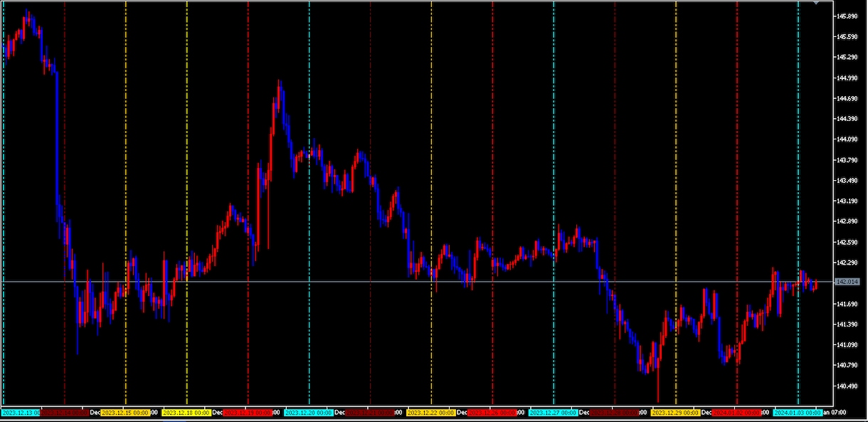This screenshot has height=422, width=868.
Task: Click the 145.890 price scale value
Action: [847, 16]
